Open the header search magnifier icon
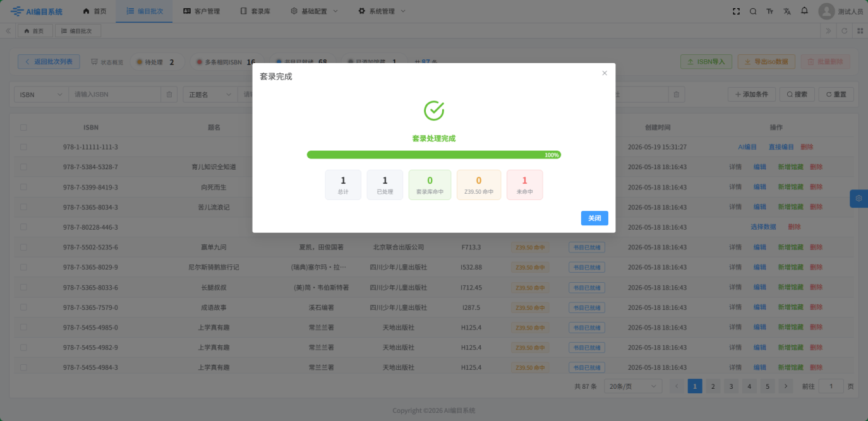The width and height of the screenshot is (868, 421). tap(753, 11)
